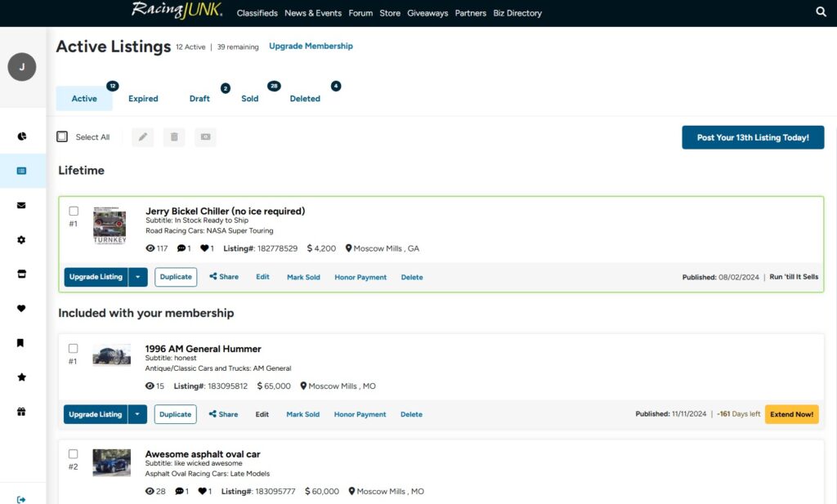The height and width of the screenshot is (504, 837).
Task: Open the Biz Directory menu item
Action: 517,13
